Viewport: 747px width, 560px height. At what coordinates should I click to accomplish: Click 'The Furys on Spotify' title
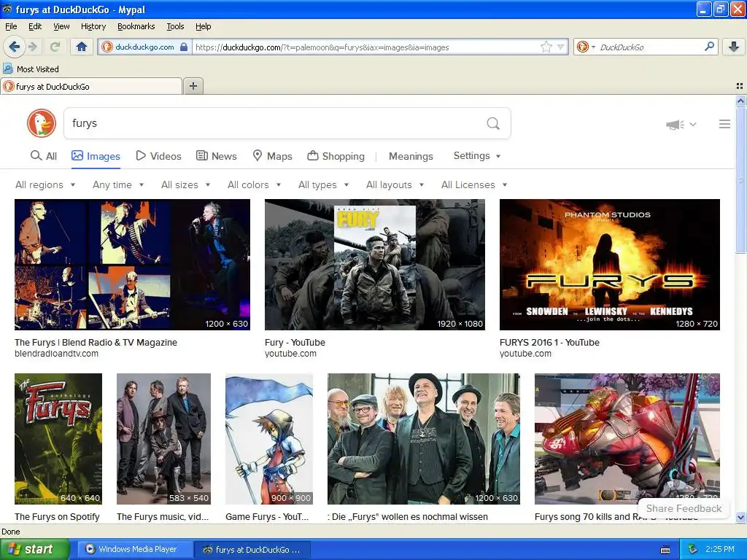[57, 517]
